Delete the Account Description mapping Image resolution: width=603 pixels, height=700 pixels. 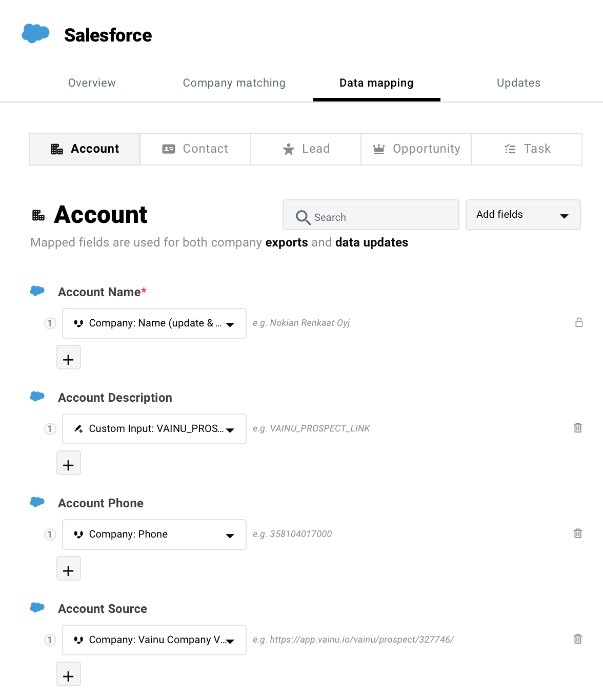578,428
